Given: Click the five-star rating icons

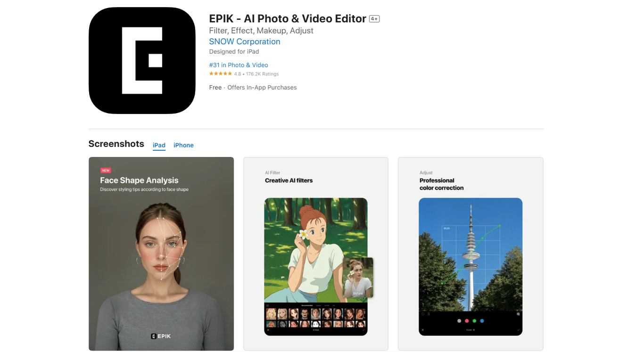Looking at the screenshot, I should (x=220, y=74).
